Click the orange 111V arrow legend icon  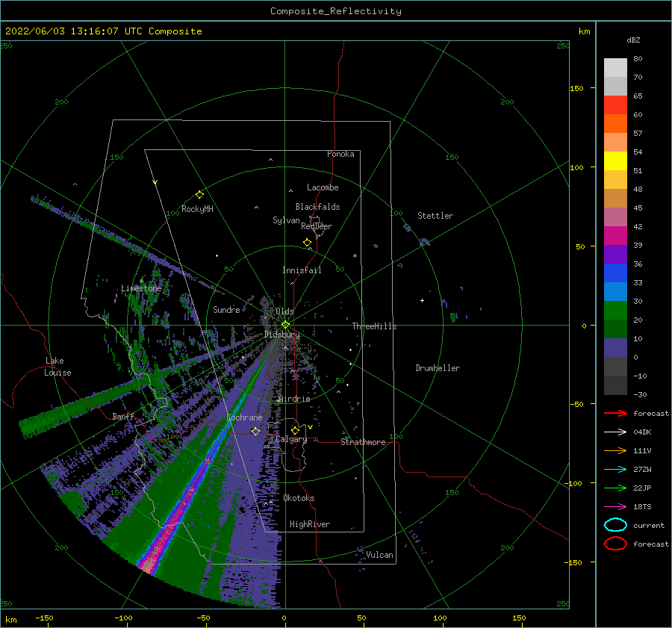coord(615,450)
